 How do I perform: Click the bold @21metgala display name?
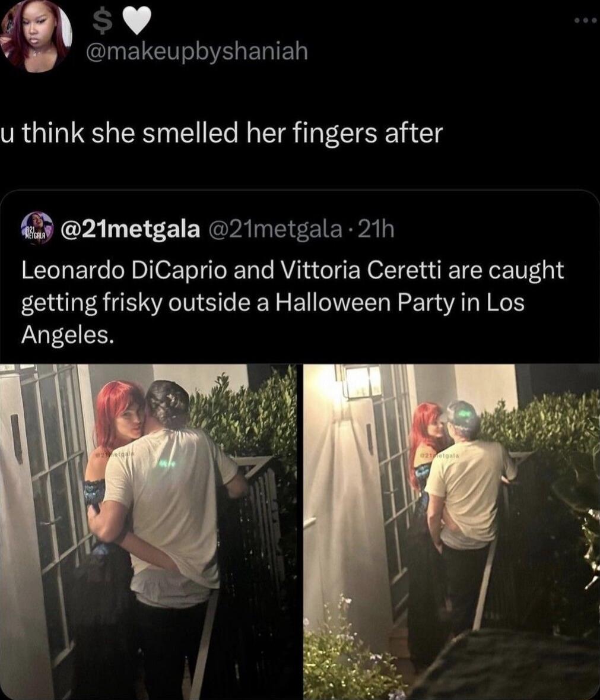(130, 229)
